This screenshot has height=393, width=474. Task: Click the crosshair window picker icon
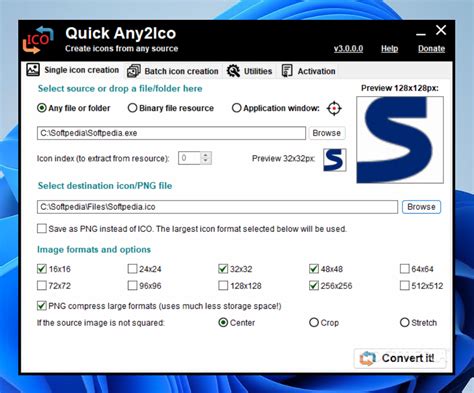click(x=334, y=108)
